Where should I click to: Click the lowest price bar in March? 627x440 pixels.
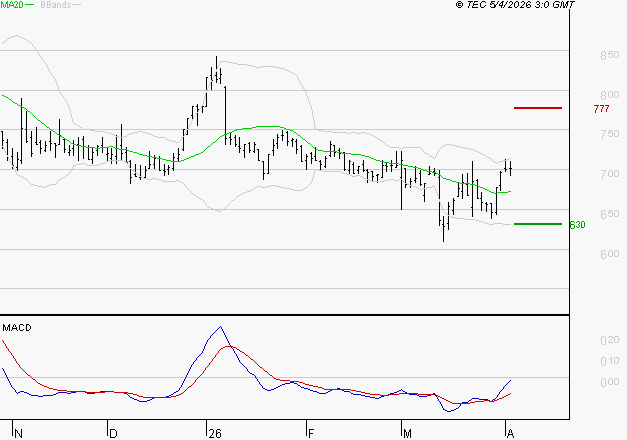click(443, 229)
